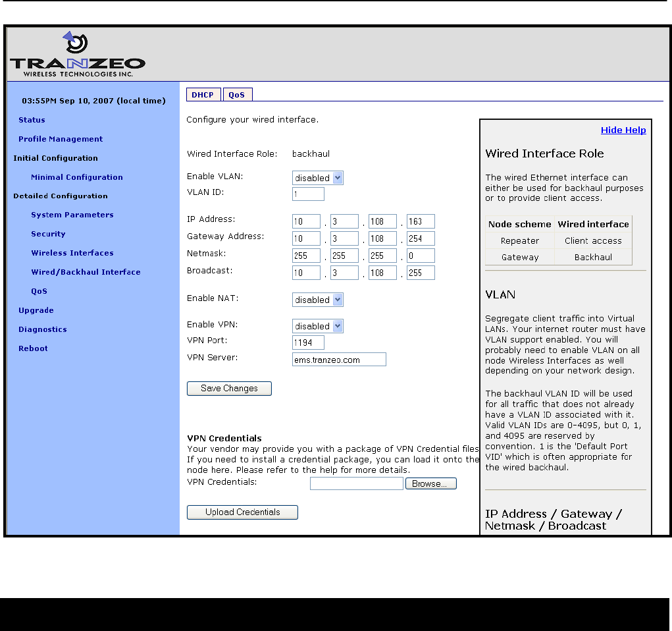Screen dimensions: 672x631
Task: Click 'VPN Credentials' bold heading
Action: point(224,438)
